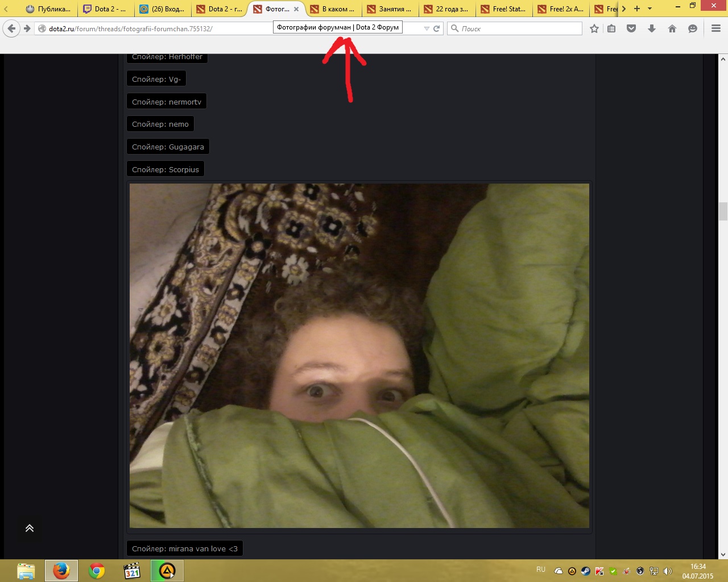This screenshot has width=728, height=582.
Task: Go back with the back arrow
Action: 11,28
